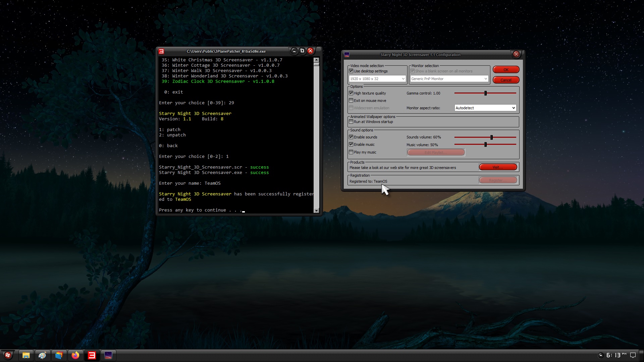Click 'Zodiac Clock 3D Screensaver' console line
Viewport: 644px width, 362px height.
click(x=218, y=81)
